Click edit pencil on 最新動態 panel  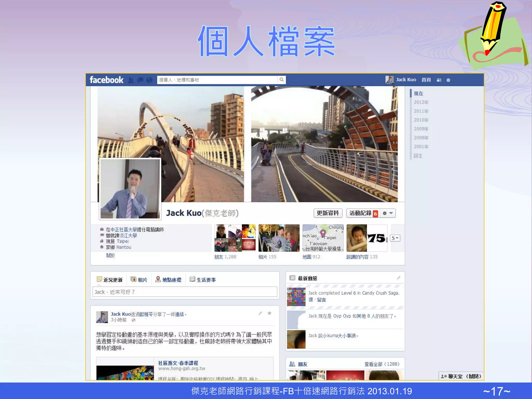coord(398,278)
